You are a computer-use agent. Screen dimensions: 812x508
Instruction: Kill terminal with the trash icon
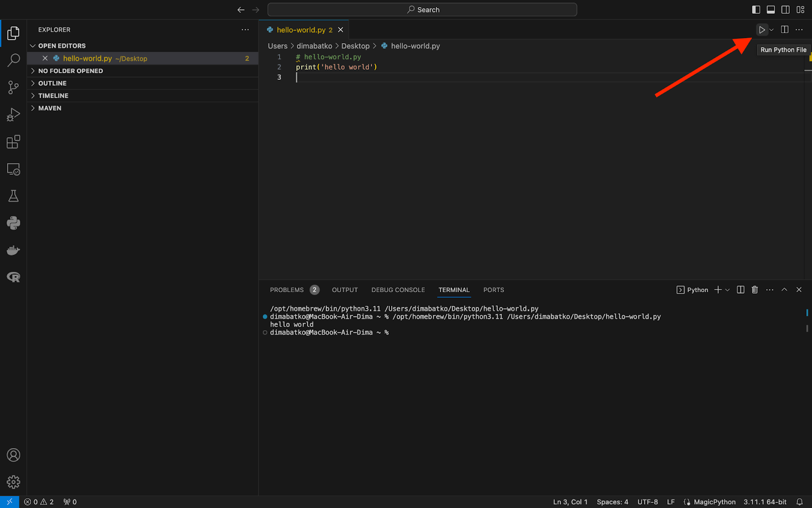click(755, 290)
